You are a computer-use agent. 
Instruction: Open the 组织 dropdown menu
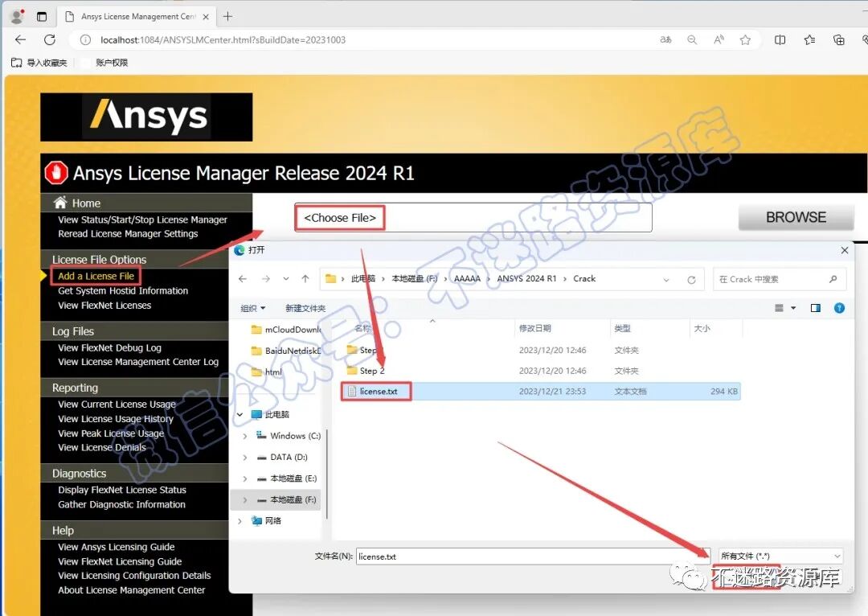coord(253,308)
